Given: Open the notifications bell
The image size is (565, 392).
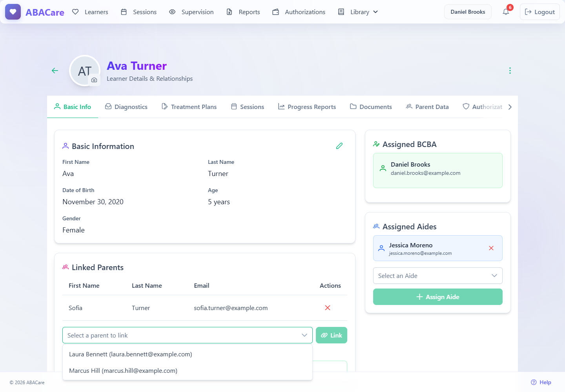Looking at the screenshot, I should tap(506, 12).
